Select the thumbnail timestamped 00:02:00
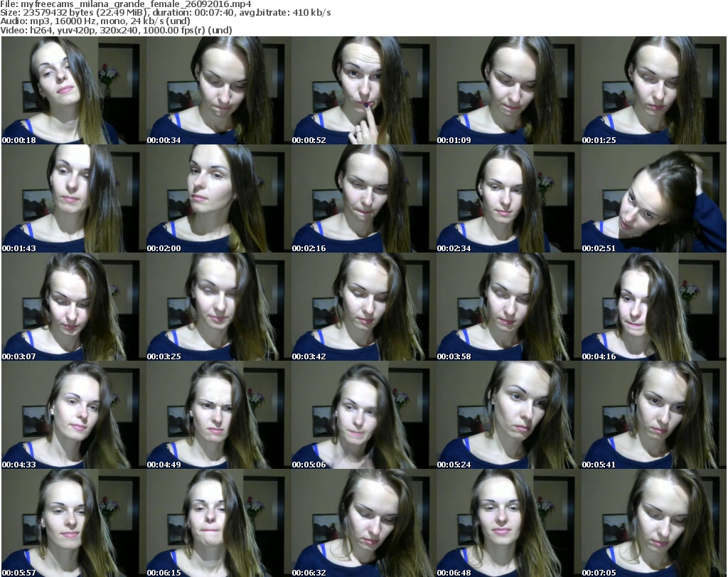Viewport: 728px width, 577px height. (219, 198)
